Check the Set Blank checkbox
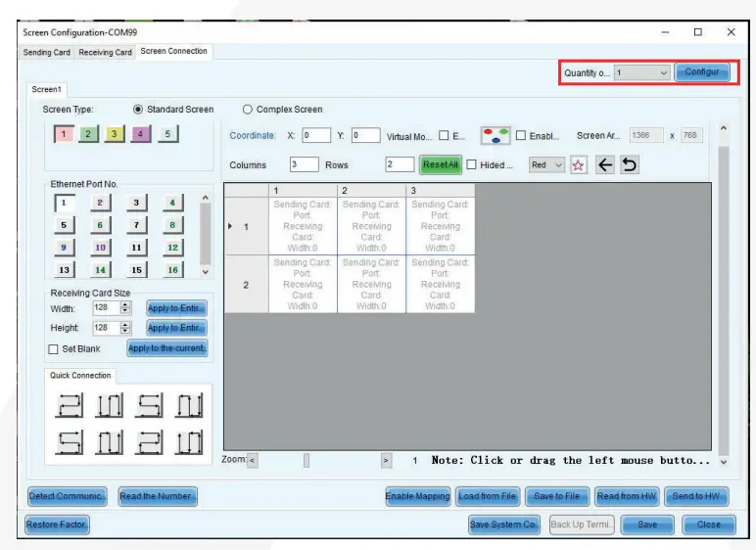Screen dimensions: 756x550 (x=54, y=349)
